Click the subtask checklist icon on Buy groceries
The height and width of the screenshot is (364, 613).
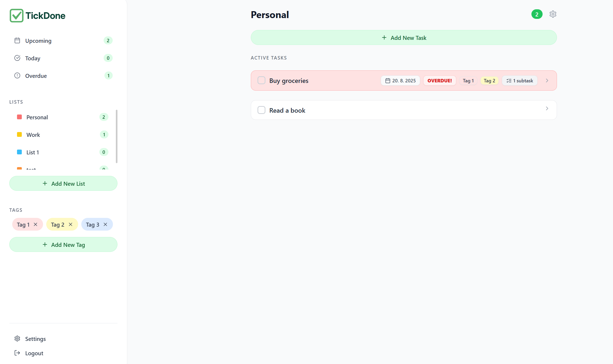(509, 81)
